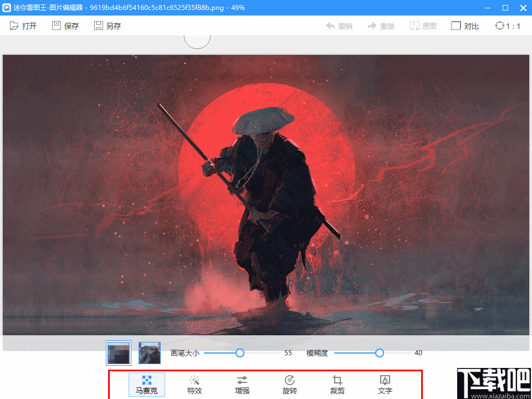Screen dimensions: 532x399
Task: Click the blur value 40
Action: pyautogui.click(x=418, y=353)
